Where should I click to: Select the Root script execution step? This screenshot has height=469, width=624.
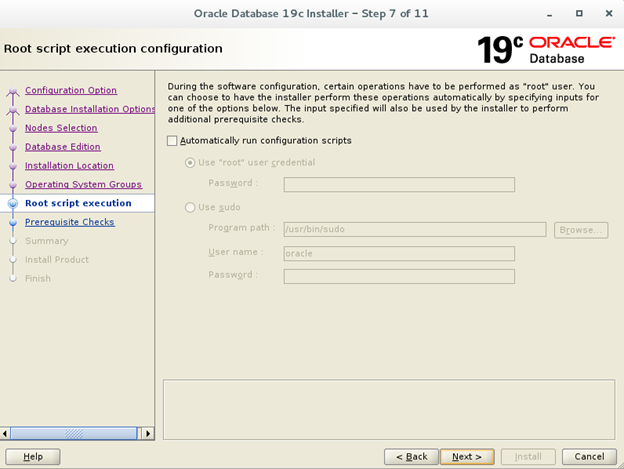point(78,203)
